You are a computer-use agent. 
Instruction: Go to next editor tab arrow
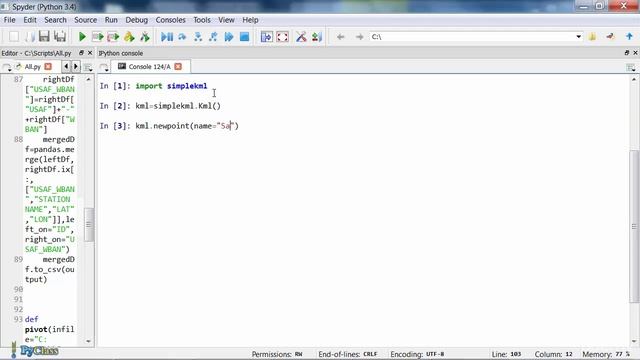tap(76, 67)
